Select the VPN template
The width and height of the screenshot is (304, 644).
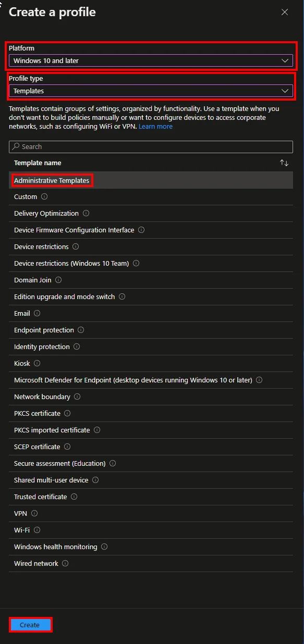point(151,514)
